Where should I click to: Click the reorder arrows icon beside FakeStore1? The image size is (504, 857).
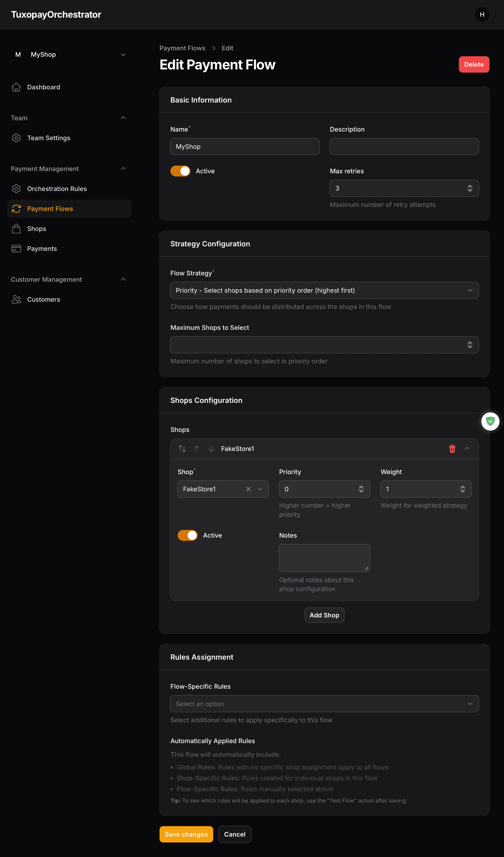coord(182,448)
